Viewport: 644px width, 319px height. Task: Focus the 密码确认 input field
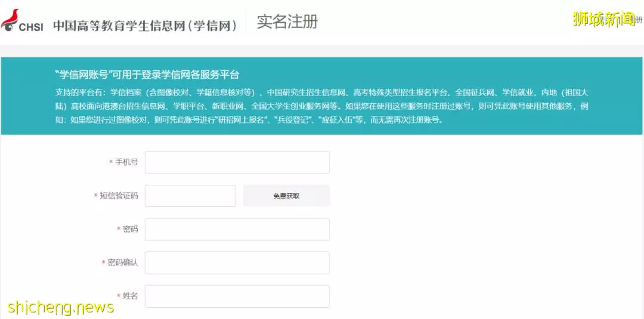coord(237,263)
